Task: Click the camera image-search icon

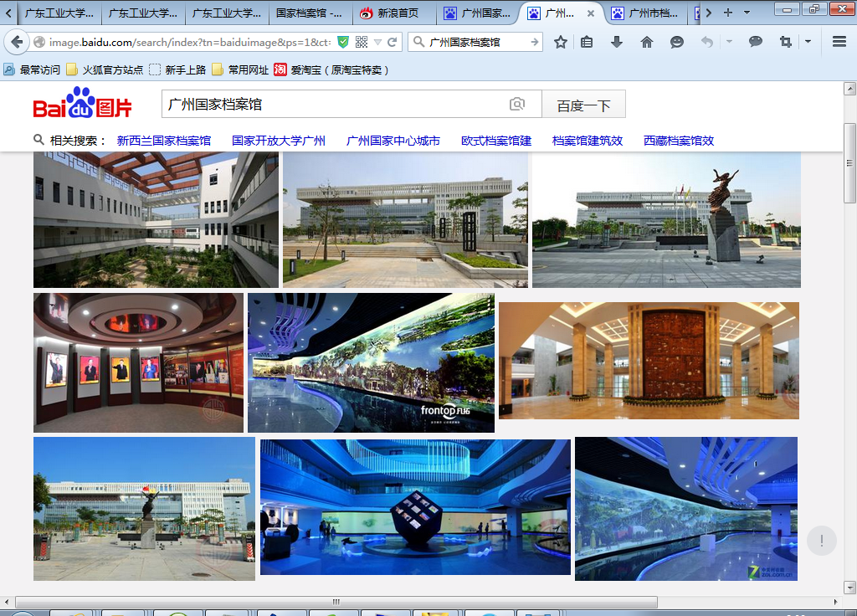Action: [x=517, y=105]
